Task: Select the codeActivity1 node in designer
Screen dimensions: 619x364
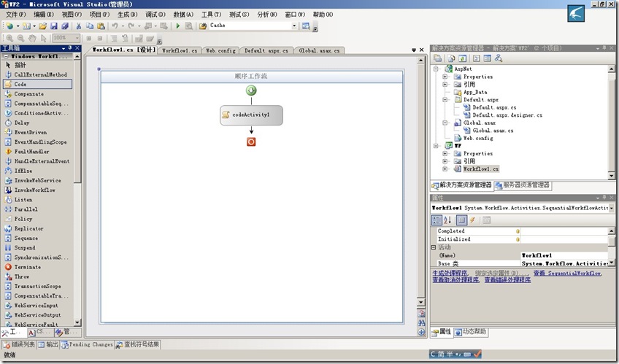Action: pos(251,115)
